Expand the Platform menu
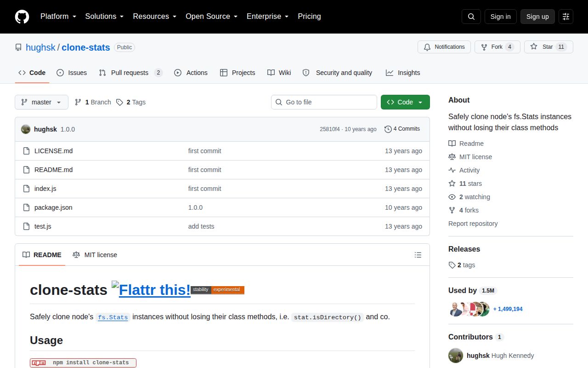This screenshot has height=368, width=588. click(58, 17)
